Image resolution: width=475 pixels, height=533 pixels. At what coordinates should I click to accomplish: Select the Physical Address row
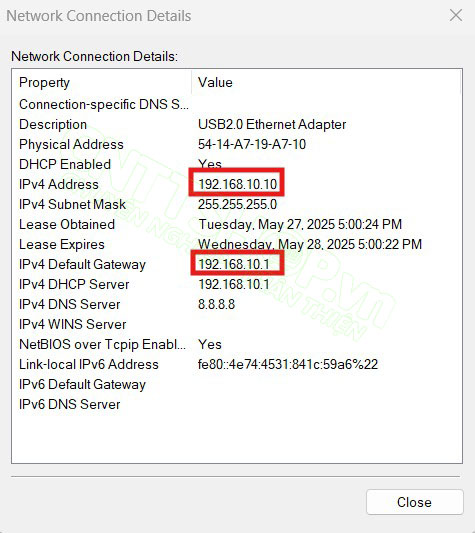click(x=237, y=144)
